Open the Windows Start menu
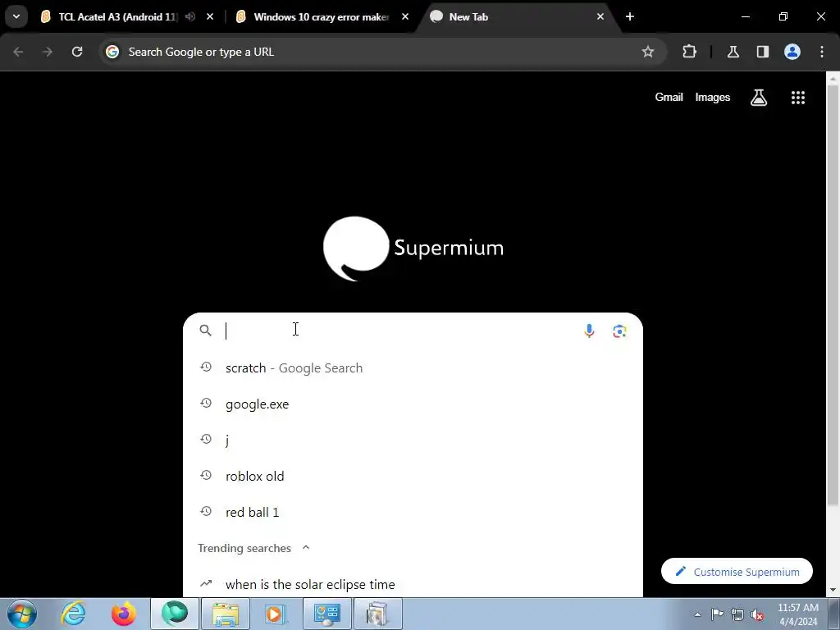 click(22, 614)
